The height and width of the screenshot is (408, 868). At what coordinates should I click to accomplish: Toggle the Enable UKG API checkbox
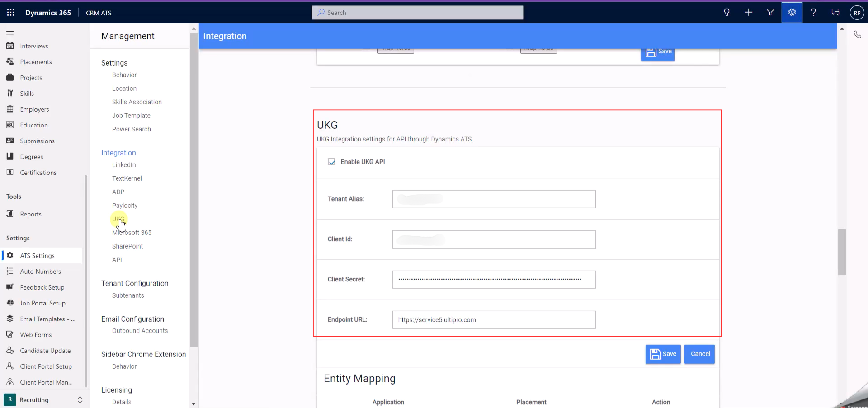(331, 162)
